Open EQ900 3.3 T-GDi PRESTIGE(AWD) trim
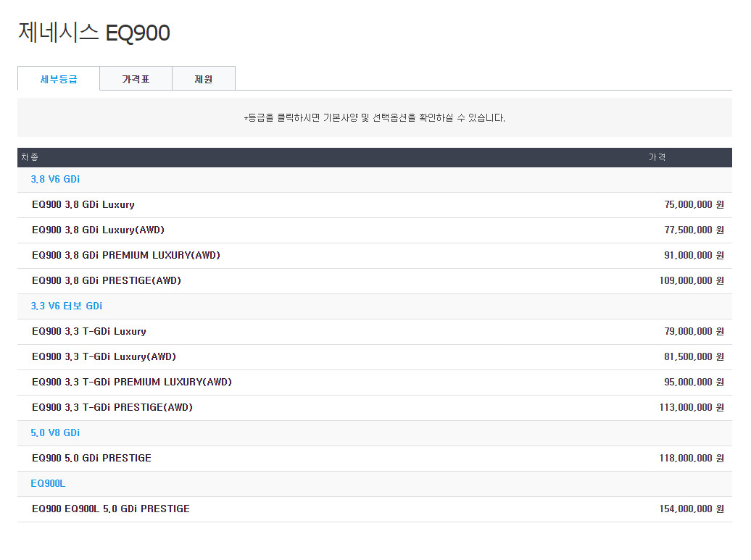The image size is (751, 560). [x=112, y=407]
